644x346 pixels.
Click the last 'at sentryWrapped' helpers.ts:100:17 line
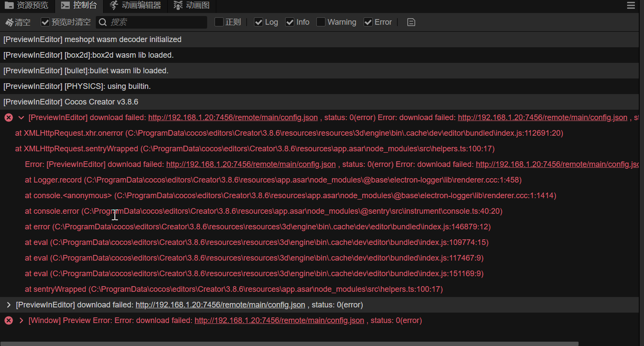point(234,289)
